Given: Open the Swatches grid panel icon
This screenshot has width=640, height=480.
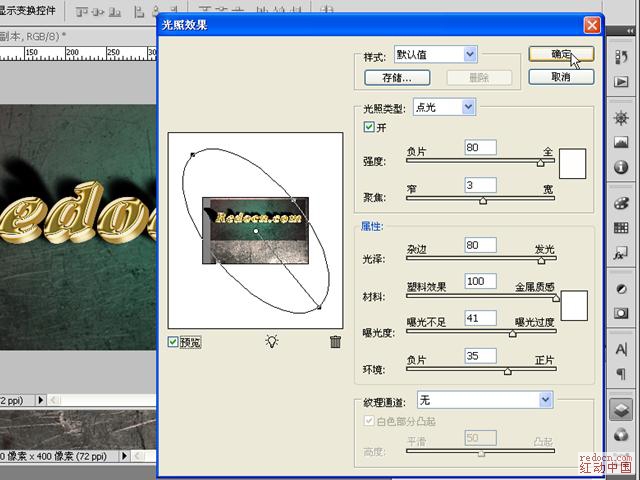Looking at the screenshot, I should tap(621, 227).
